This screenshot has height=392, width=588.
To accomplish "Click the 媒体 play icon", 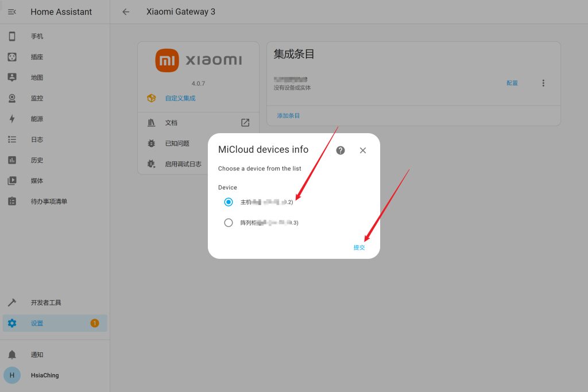I will tap(12, 181).
